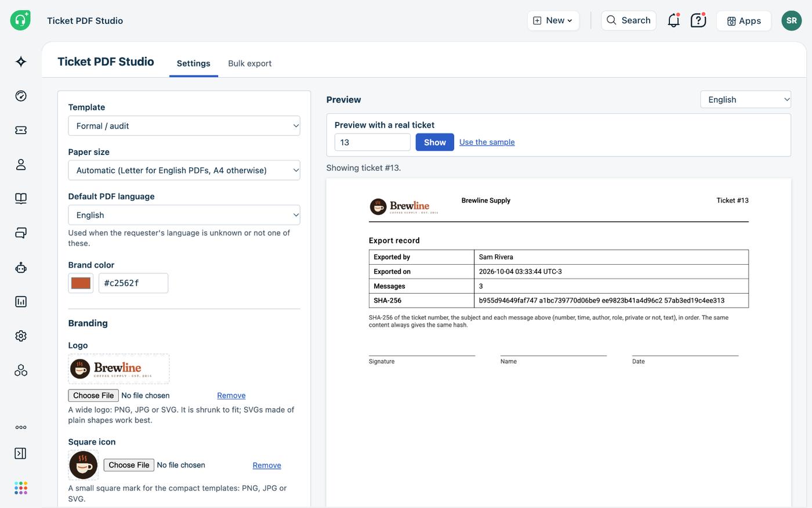Viewport: 812px width, 508px height.
Task: Open the three-circles icon in sidebar
Action: tap(21, 370)
